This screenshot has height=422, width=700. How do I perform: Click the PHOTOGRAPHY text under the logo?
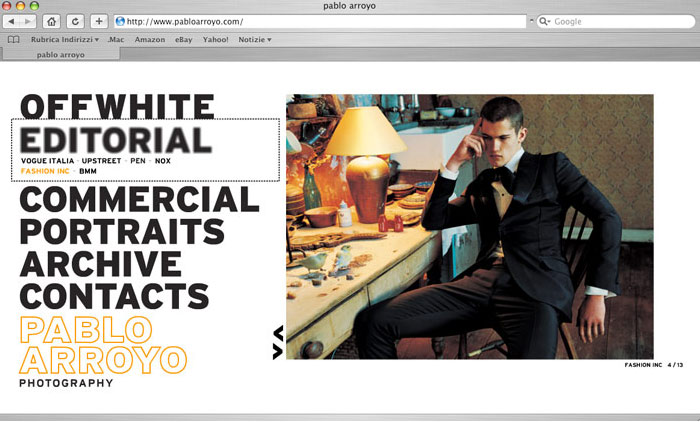(x=66, y=383)
